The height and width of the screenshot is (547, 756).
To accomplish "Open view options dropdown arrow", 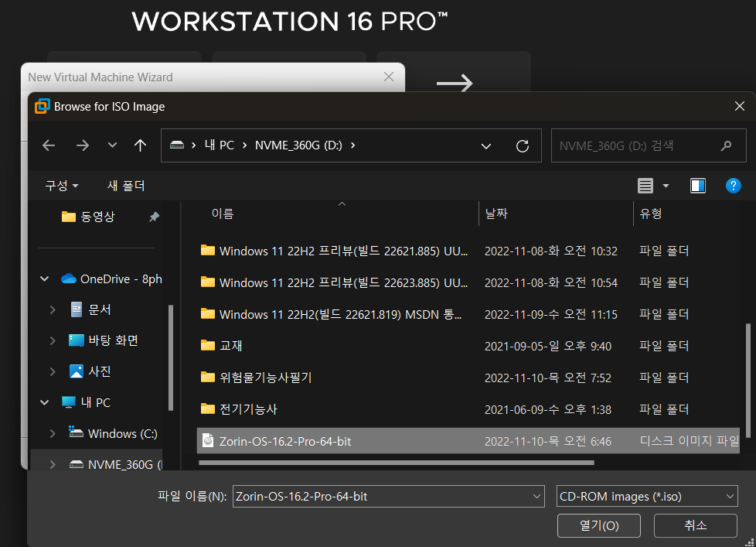I will pos(666,186).
